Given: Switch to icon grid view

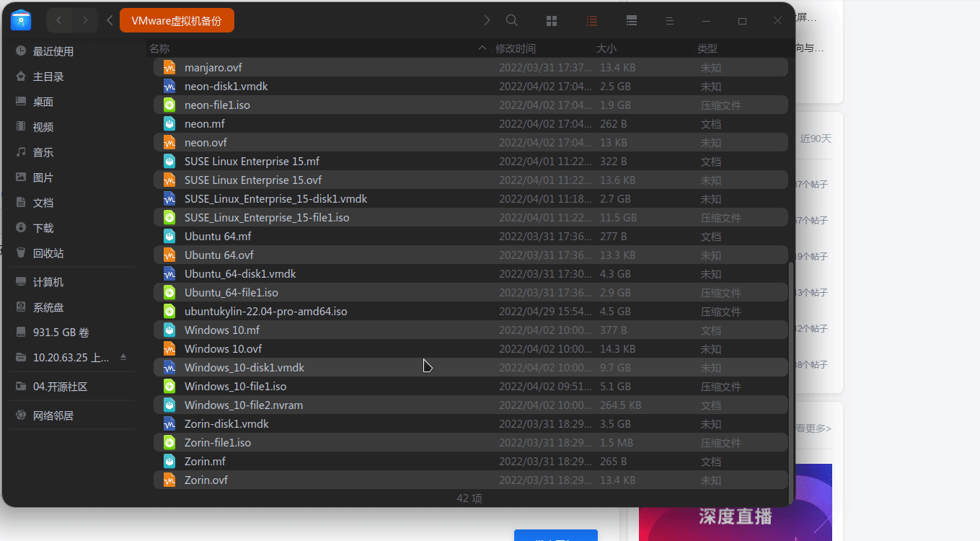Looking at the screenshot, I should click(552, 21).
